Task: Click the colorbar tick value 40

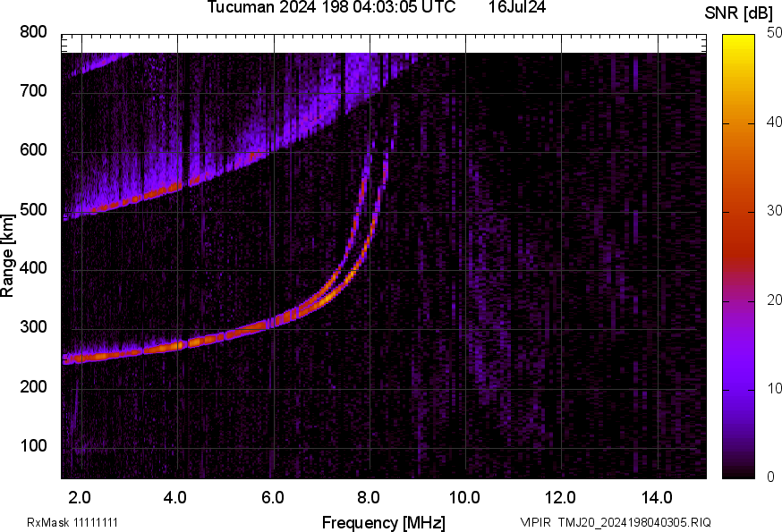Action: click(x=774, y=122)
